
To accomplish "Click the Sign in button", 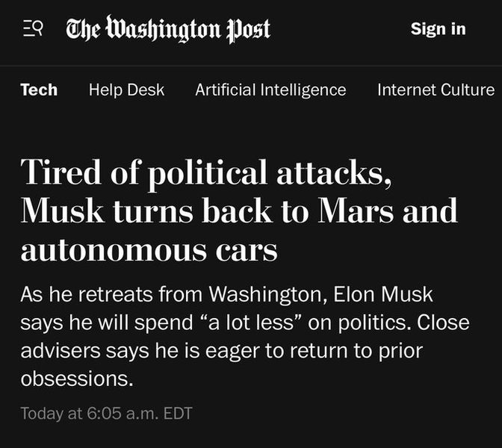I will (438, 29).
